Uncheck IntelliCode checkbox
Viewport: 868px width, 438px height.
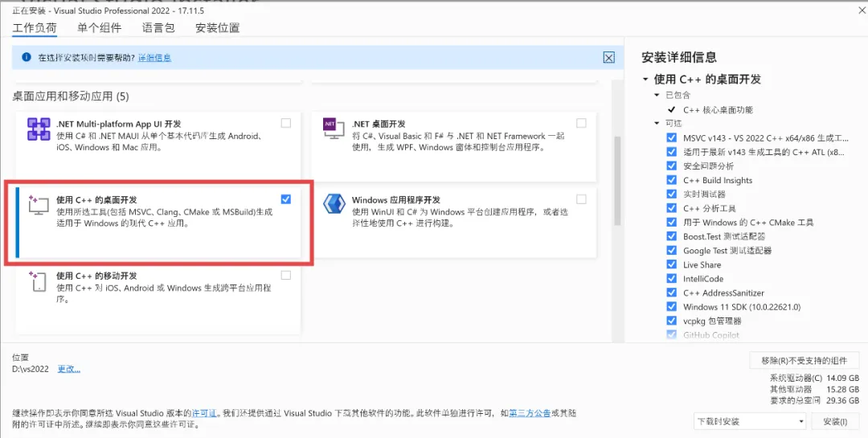(671, 279)
